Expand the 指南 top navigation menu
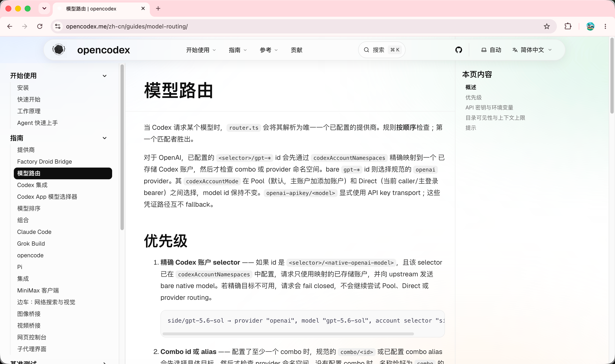The width and height of the screenshot is (615, 364). click(x=238, y=50)
